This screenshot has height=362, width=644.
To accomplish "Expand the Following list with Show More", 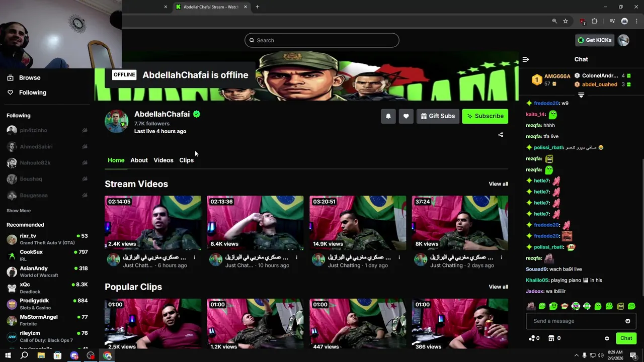I will click(19, 211).
